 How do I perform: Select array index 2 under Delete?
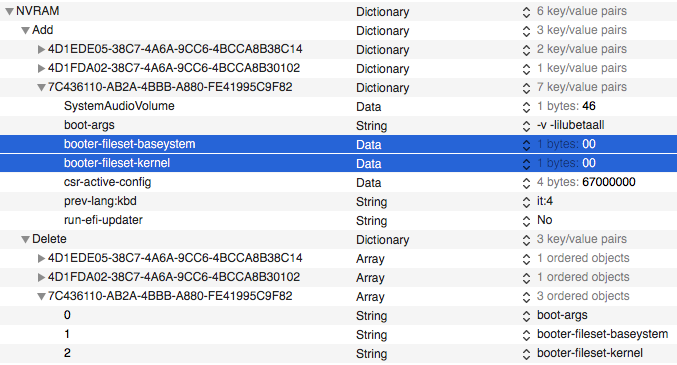click(x=67, y=353)
